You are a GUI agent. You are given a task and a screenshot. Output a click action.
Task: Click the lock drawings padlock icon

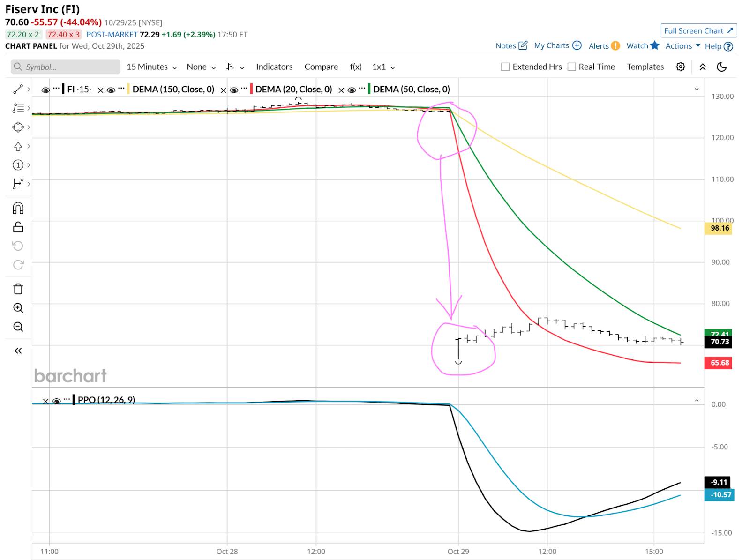click(x=18, y=227)
